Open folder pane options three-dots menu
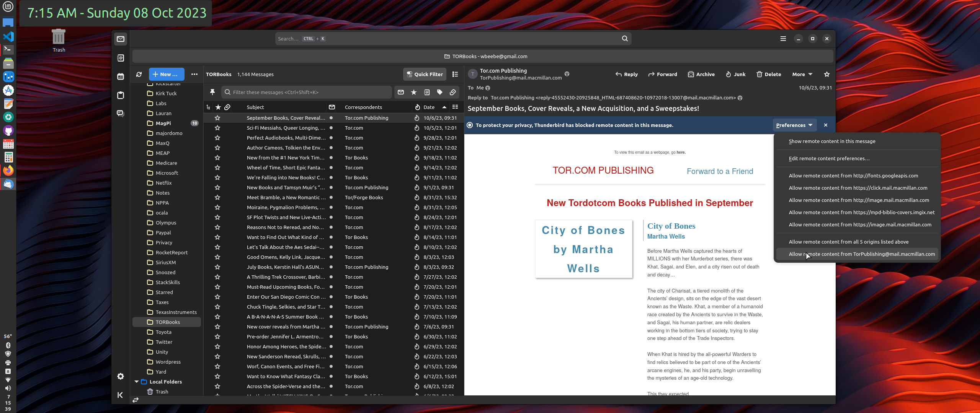This screenshot has height=413, width=980. coord(194,74)
